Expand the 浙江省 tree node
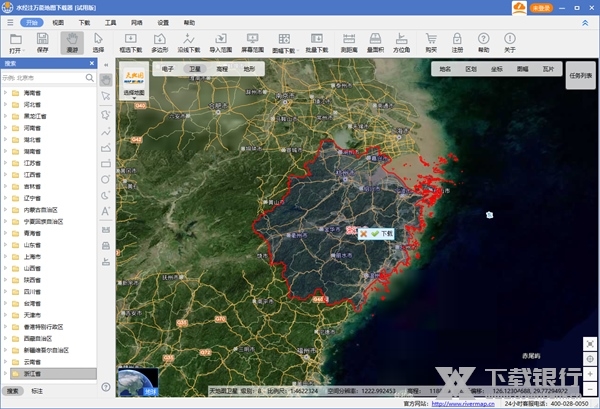This screenshot has height=409, width=600. point(5,373)
